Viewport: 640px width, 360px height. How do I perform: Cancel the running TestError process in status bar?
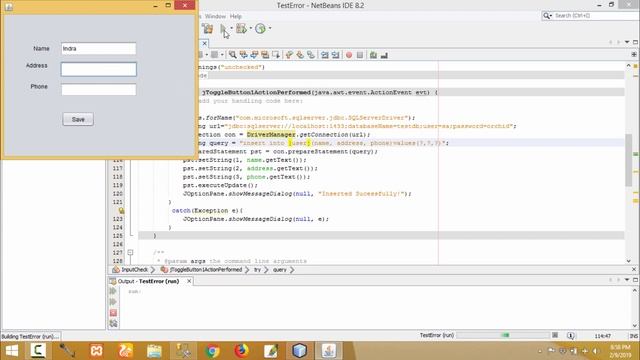tap(555, 335)
